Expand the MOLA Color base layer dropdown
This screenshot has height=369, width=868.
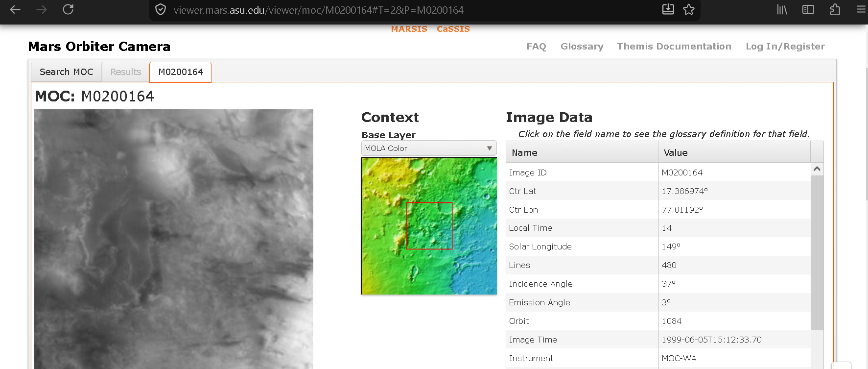tap(428, 148)
